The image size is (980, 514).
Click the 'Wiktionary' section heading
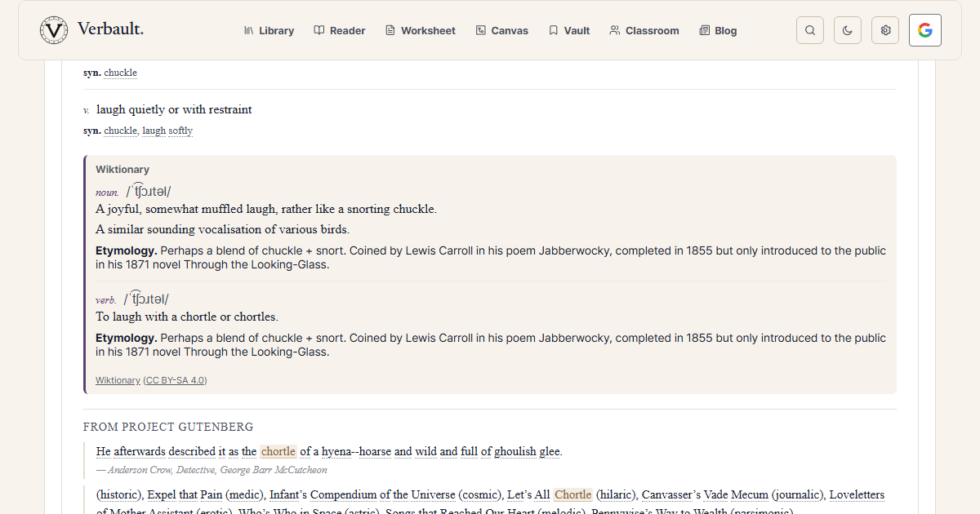pos(122,170)
